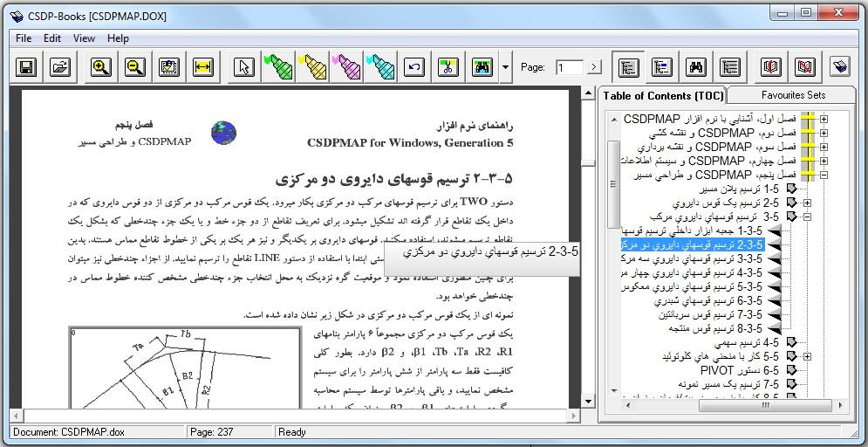Select the cyan highlighter marker tool
Viewport: 868px width, 447px height.
pyautogui.click(x=380, y=67)
